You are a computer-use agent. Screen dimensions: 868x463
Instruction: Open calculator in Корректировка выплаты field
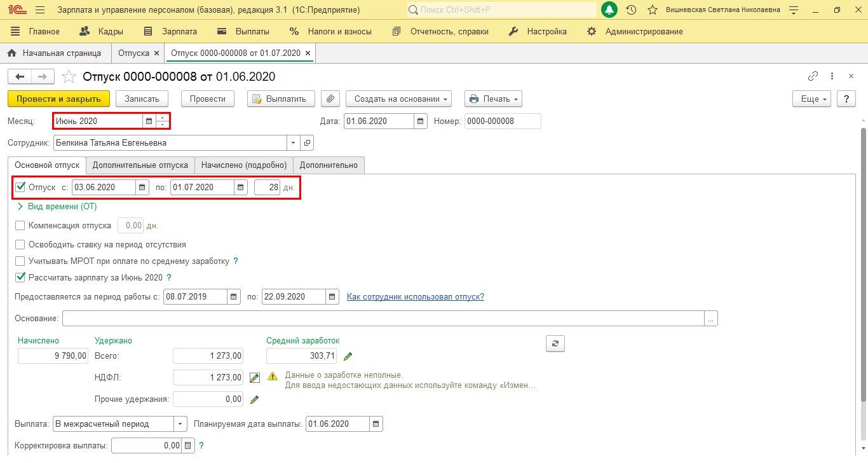(x=187, y=446)
